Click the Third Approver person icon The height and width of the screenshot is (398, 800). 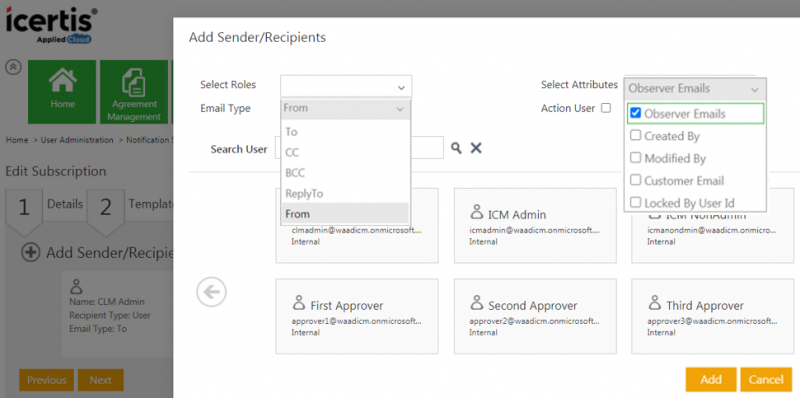[x=654, y=303]
